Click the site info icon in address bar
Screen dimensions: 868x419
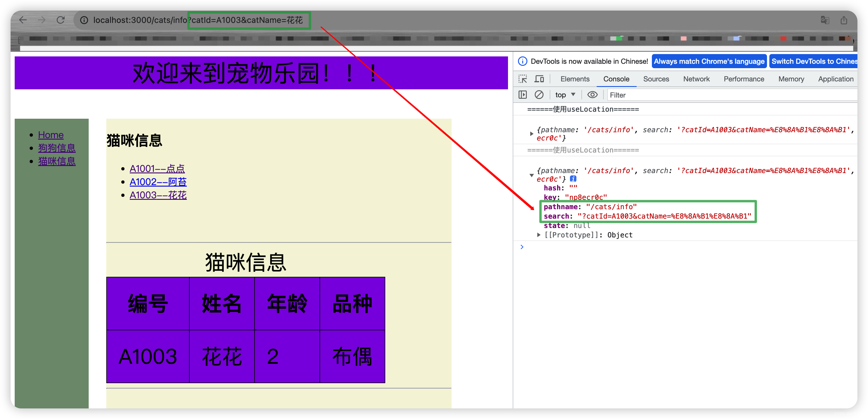pyautogui.click(x=84, y=20)
